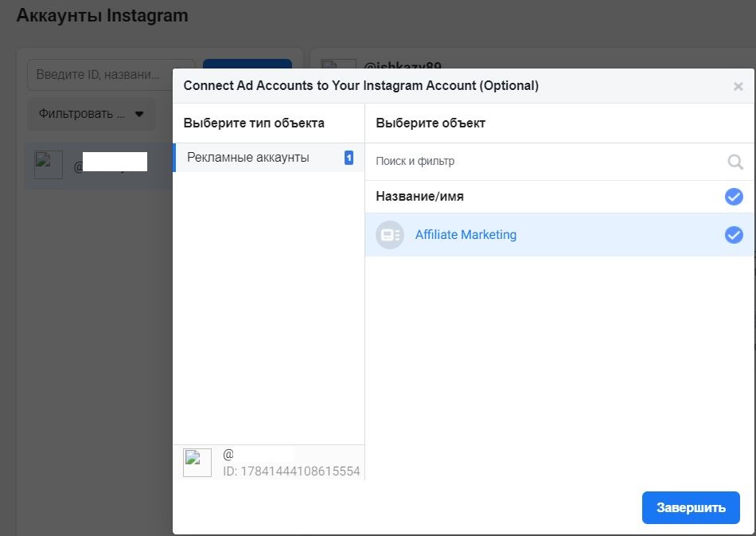Click the search magnifier icon
Screen dimensions: 756x536
(x=735, y=162)
